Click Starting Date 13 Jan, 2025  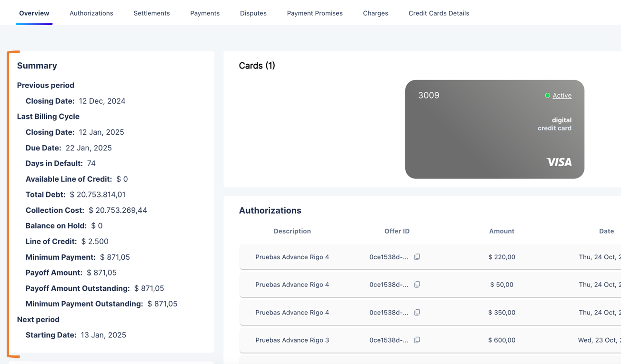[x=103, y=335]
